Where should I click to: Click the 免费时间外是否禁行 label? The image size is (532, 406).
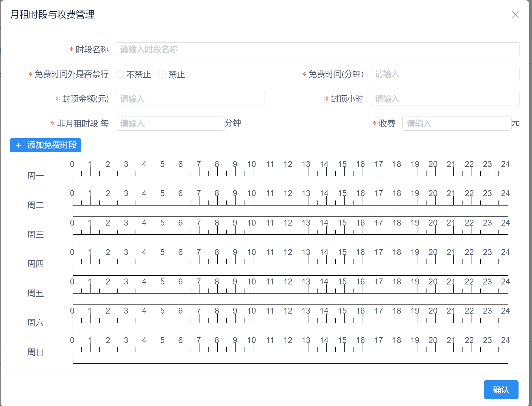(71, 74)
